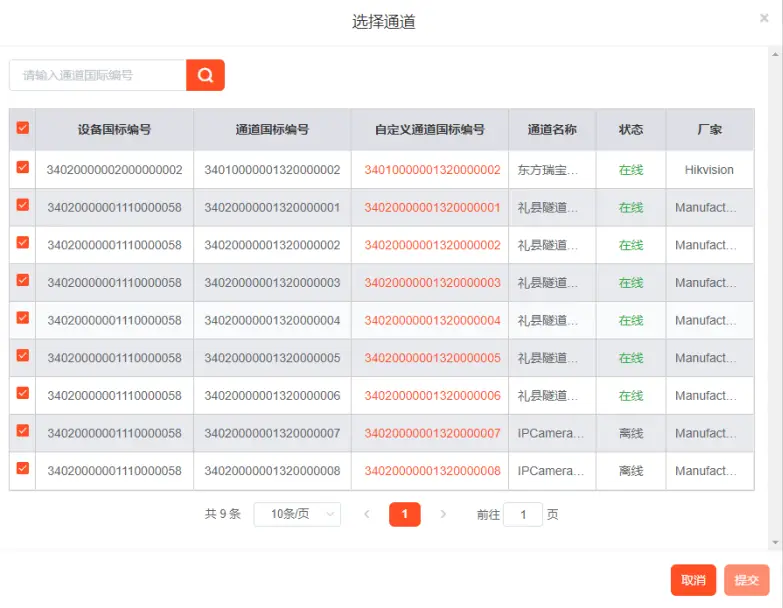Uncheck the Hikvision device row checkbox
Image resolution: width=783 pixels, height=608 pixels.
[x=23, y=168]
